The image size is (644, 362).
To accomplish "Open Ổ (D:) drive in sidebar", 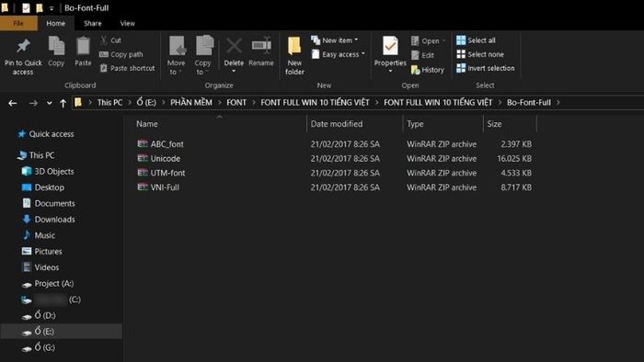I will pyautogui.click(x=44, y=316).
